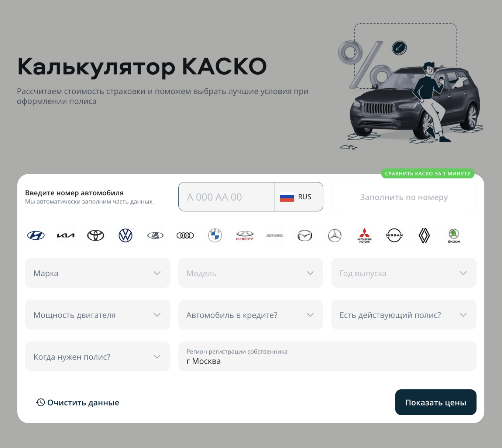Expand the Год выпуска selector
The image size is (502, 448).
(x=404, y=273)
